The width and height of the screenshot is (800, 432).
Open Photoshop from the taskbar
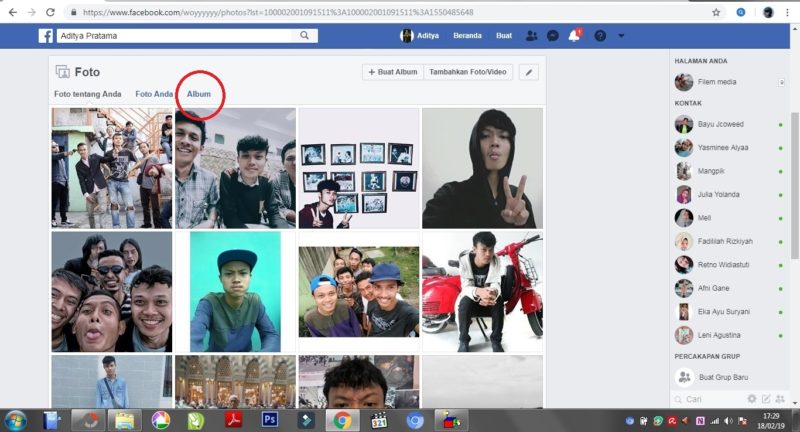pyautogui.click(x=270, y=420)
